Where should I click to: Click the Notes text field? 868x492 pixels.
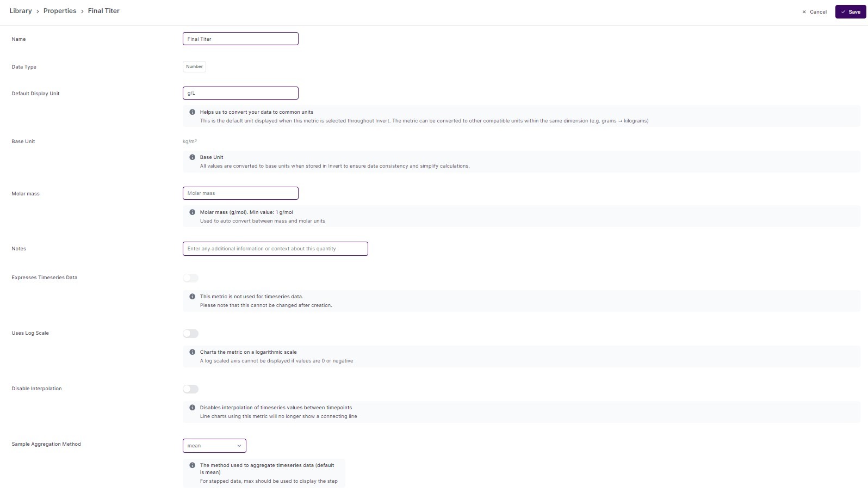pyautogui.click(x=275, y=249)
